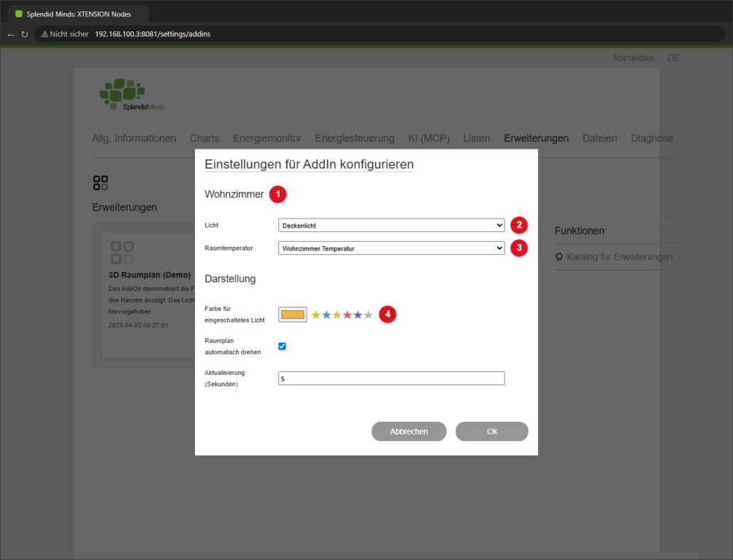The height and width of the screenshot is (560, 733).
Task: Switch to the Listen tab
Action: 476,138
